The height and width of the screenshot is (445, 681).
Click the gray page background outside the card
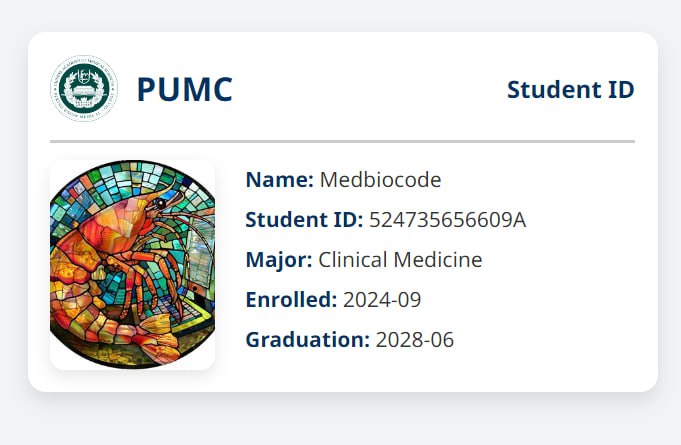(340, 420)
